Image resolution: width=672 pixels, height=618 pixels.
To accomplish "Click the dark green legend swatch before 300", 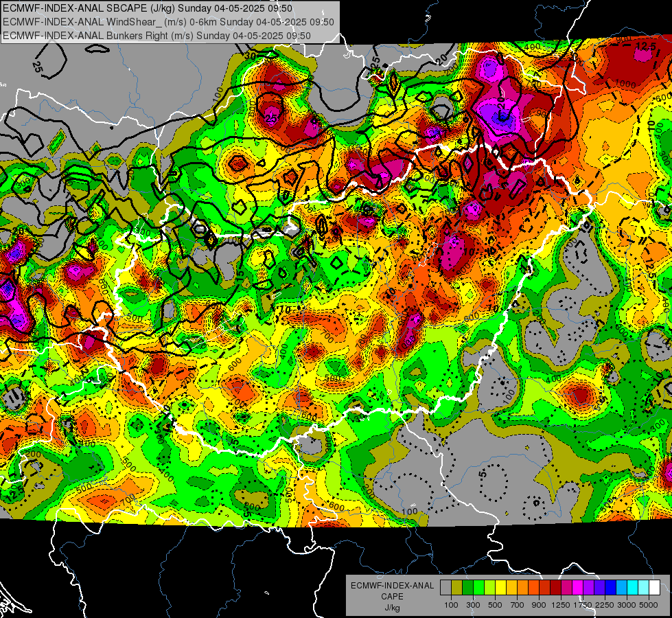I will coord(467,588).
